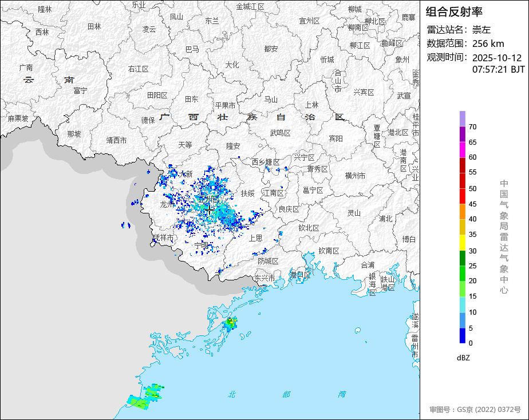The height and width of the screenshot is (420, 529).
Task: Click the 审图号 approval number text
Action: point(475,410)
